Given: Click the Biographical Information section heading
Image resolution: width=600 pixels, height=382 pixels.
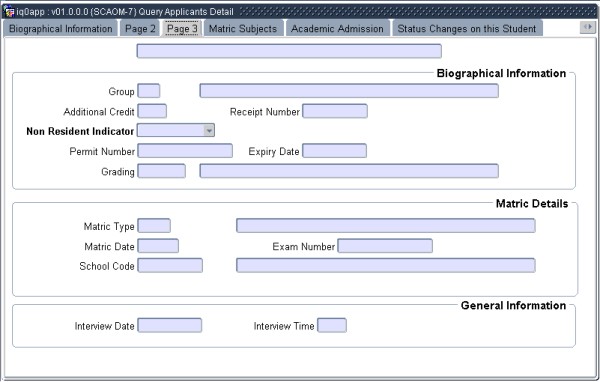Looking at the screenshot, I should [x=501, y=73].
